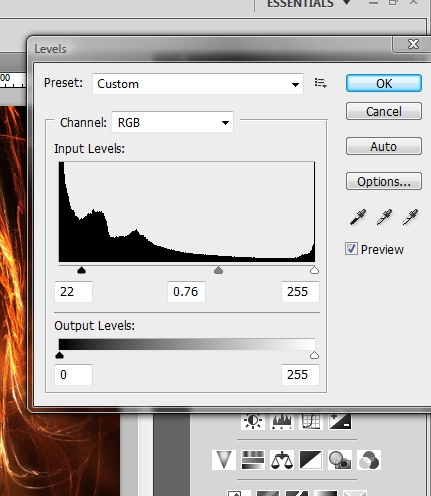431x496 pixels.
Task: Add a Curves adjustment
Action: (x=311, y=421)
